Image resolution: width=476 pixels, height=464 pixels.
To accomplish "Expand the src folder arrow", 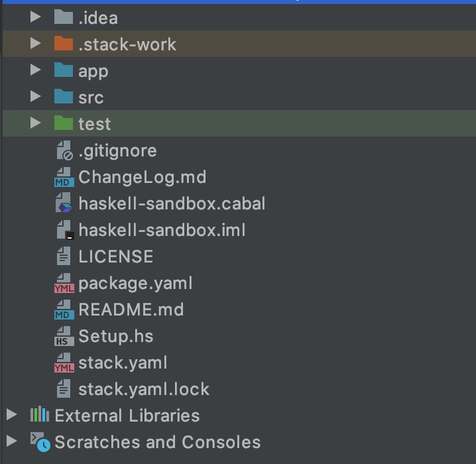I will [36, 97].
